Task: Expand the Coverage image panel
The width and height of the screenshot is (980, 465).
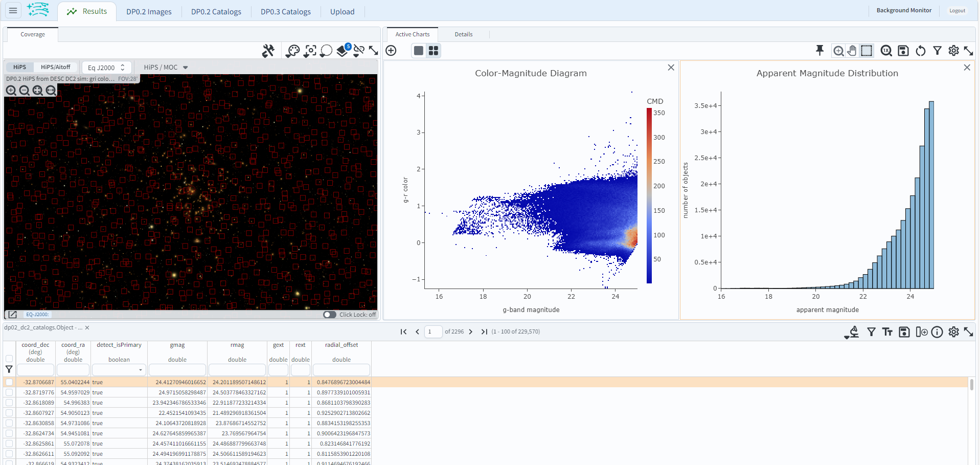Action: click(x=374, y=51)
